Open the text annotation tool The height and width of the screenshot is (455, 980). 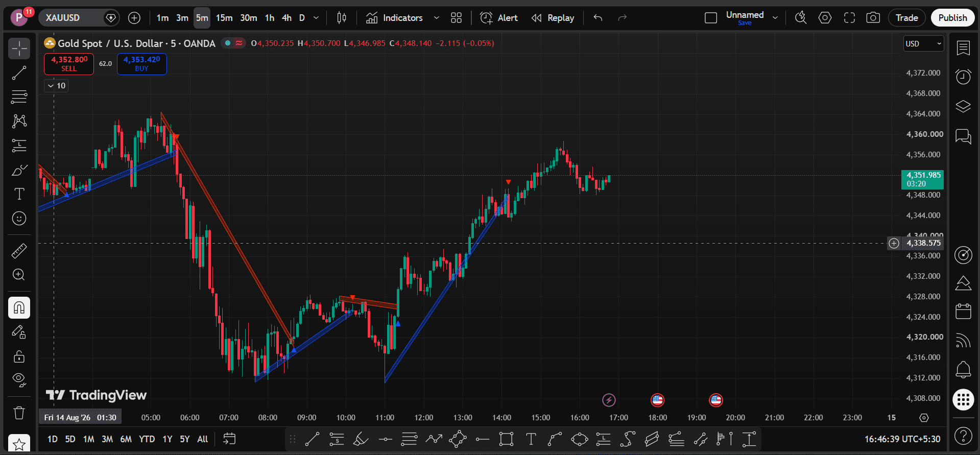[19, 194]
